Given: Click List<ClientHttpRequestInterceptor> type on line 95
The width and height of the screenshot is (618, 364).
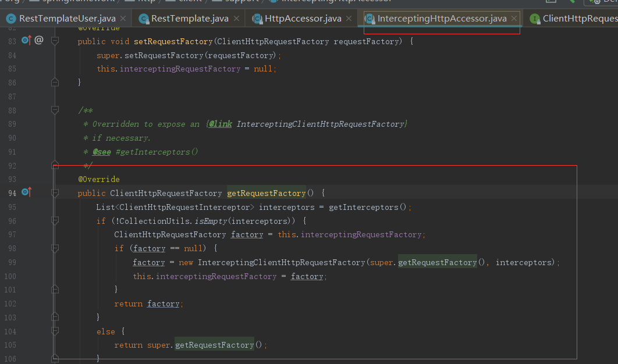Looking at the screenshot, I should click(175, 207).
